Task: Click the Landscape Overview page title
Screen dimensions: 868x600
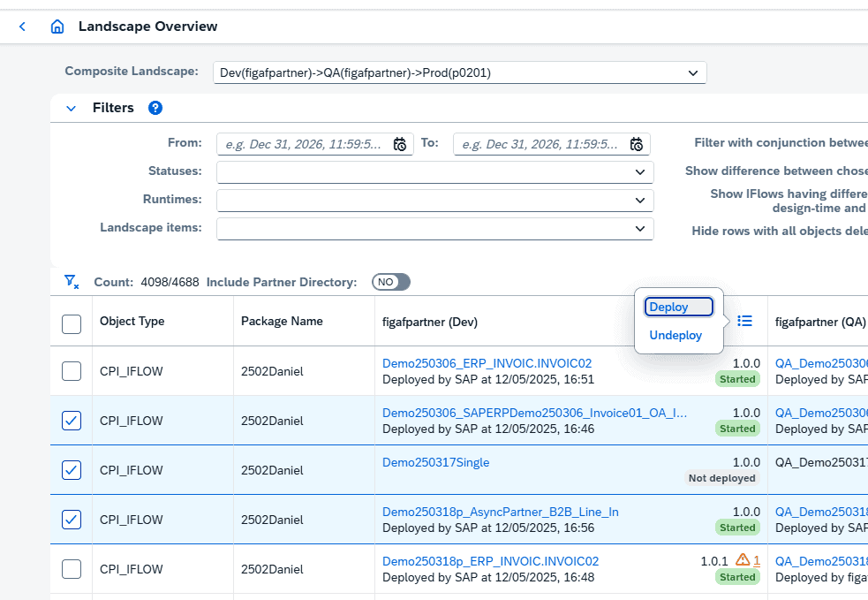Action: tap(147, 27)
